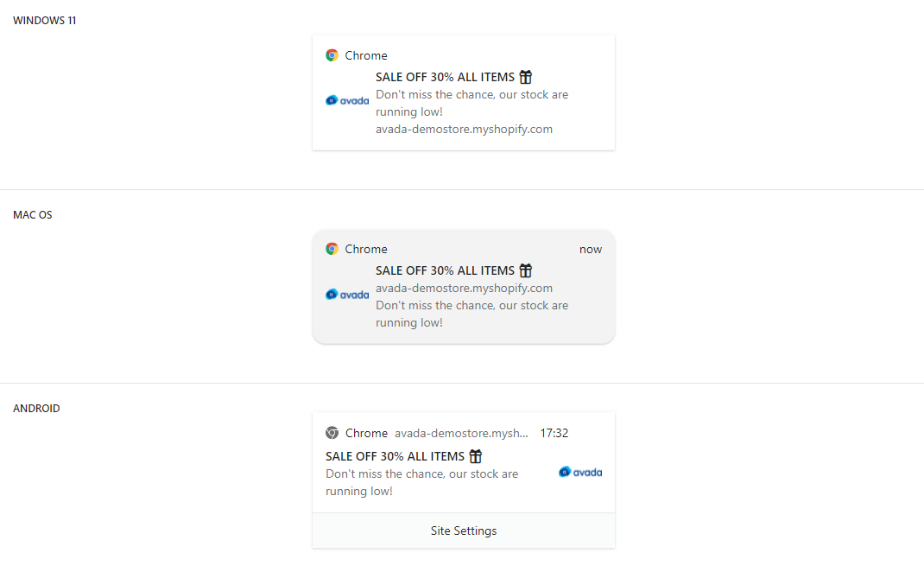Image resolution: width=924 pixels, height=572 pixels.
Task: Click the gift icon in the Mac OS notification title
Action: pos(526,270)
